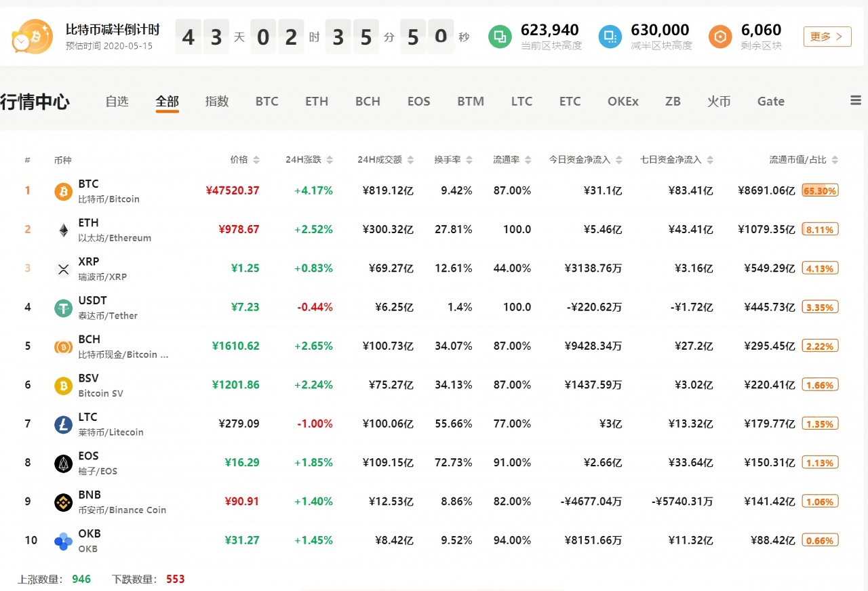Sort by 价格 column arrows
Image resolution: width=868 pixels, height=591 pixels.
pos(256,160)
